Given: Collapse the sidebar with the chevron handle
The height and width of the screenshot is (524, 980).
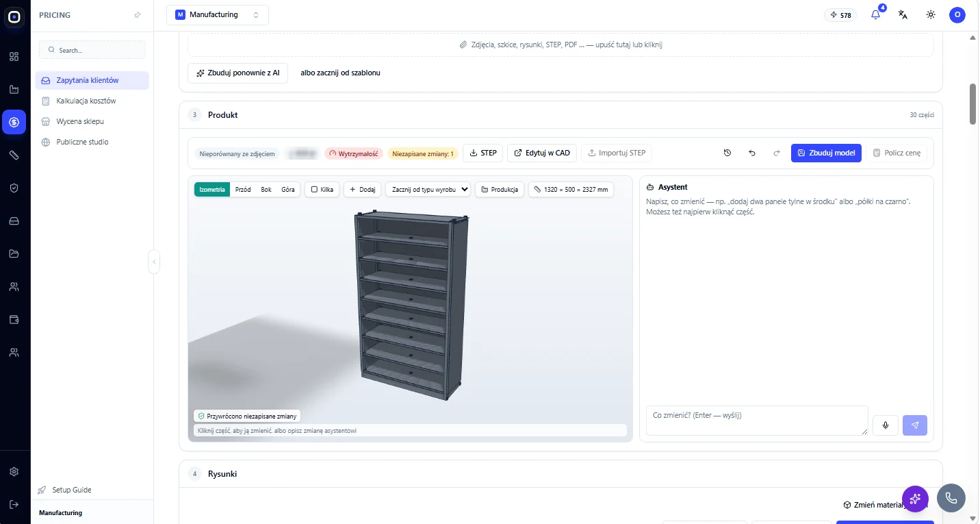Looking at the screenshot, I should [x=154, y=262].
